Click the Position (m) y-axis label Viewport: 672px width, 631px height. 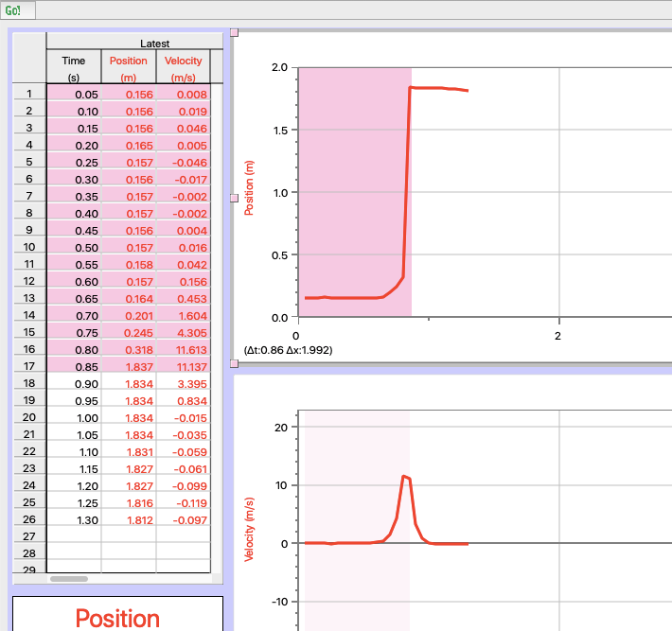250,188
